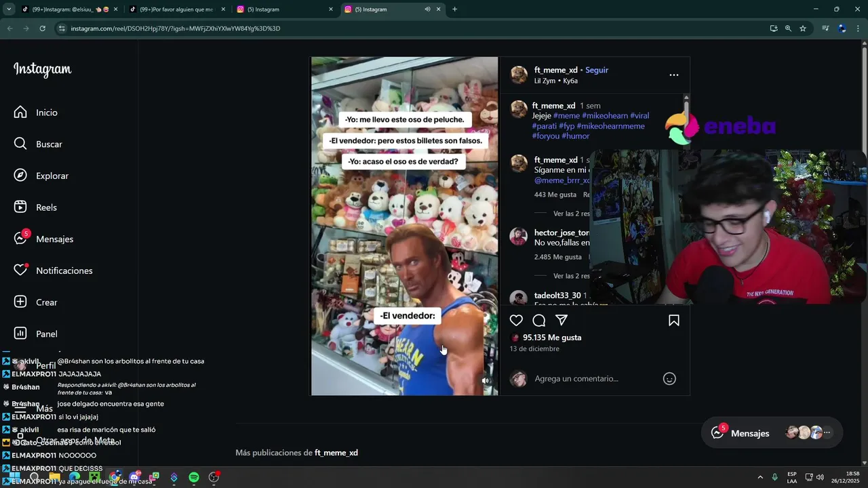Open Panel in the sidebar
The image size is (868, 488).
(x=37, y=333)
